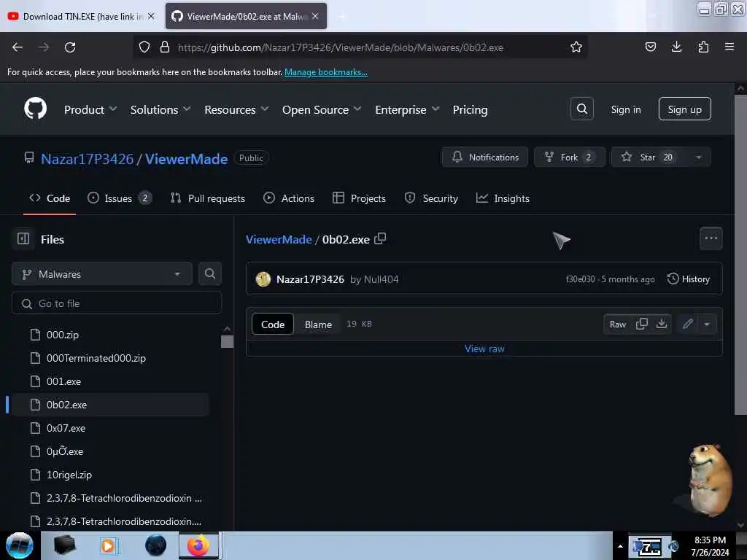The height and width of the screenshot is (560, 747).
Task: Select the repository Code tab
Action: click(50, 198)
